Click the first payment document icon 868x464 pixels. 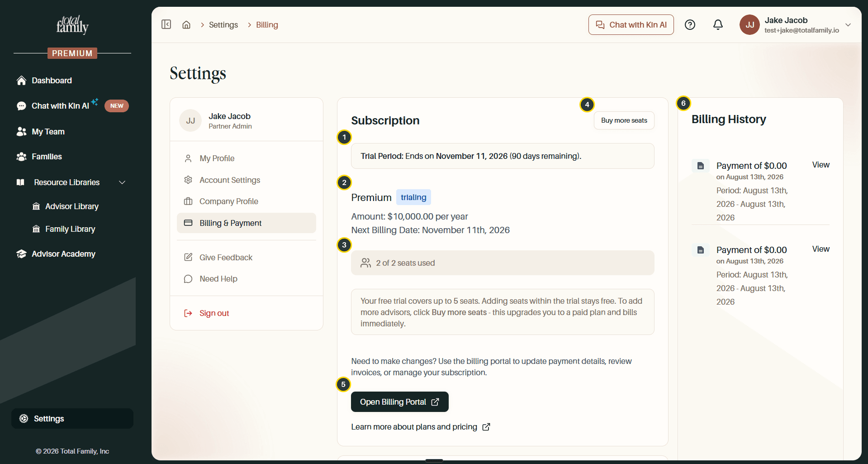point(701,166)
